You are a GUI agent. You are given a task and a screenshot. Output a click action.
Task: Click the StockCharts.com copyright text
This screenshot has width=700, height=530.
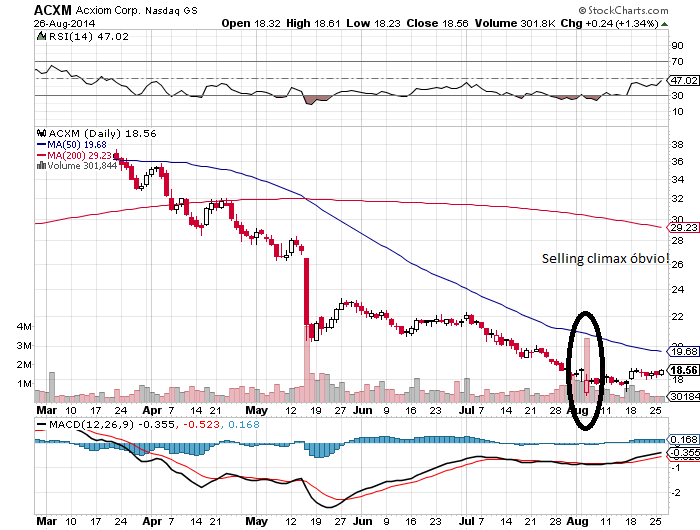(623, 10)
